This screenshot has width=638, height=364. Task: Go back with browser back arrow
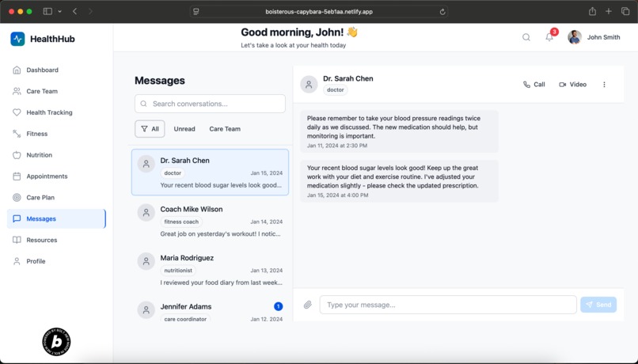coord(75,11)
